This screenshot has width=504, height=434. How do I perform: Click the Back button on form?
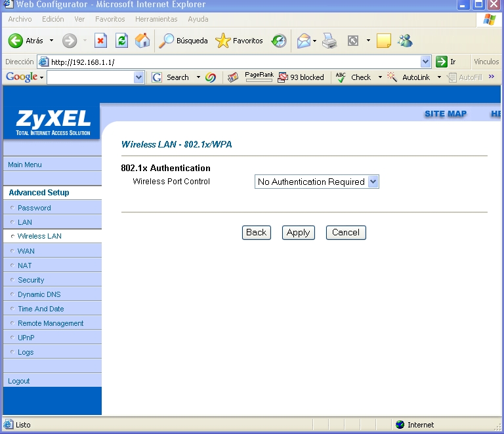[x=256, y=233]
